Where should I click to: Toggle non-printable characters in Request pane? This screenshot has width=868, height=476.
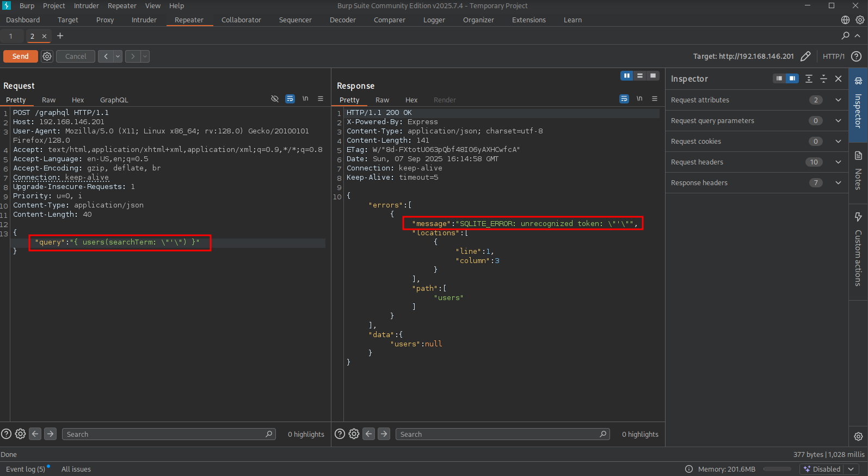click(x=305, y=99)
